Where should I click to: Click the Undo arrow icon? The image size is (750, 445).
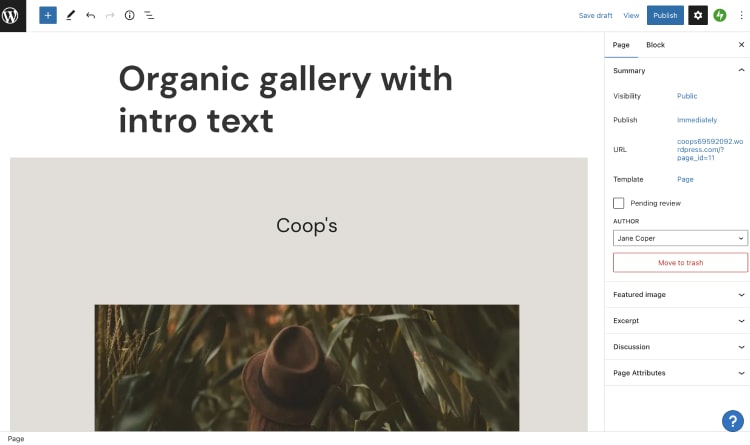pos(90,15)
